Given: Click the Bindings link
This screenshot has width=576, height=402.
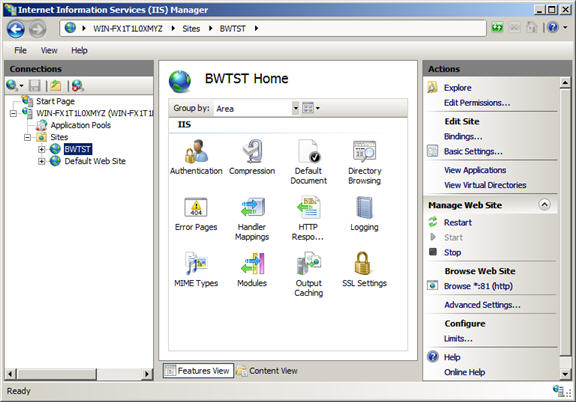Looking at the screenshot, I should click(x=463, y=136).
